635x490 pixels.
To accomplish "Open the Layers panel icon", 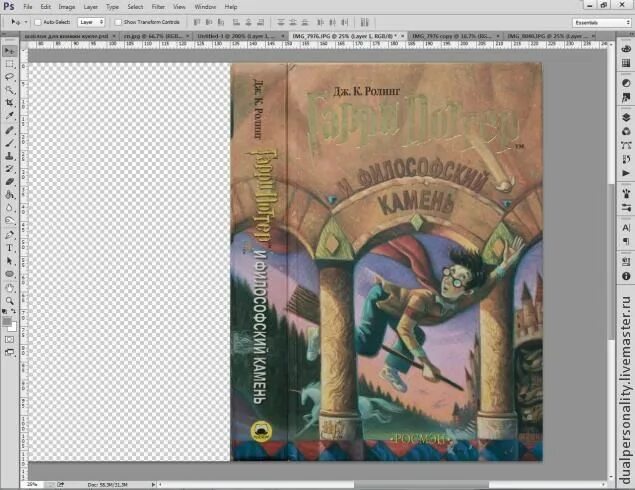I will [x=626, y=117].
